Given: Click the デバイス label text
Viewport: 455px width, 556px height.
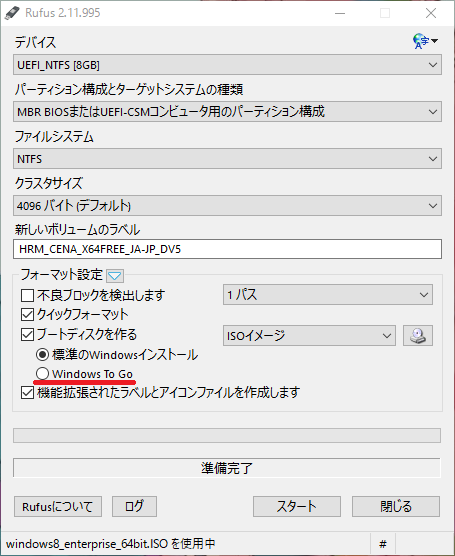Looking at the screenshot, I should [x=35, y=43].
